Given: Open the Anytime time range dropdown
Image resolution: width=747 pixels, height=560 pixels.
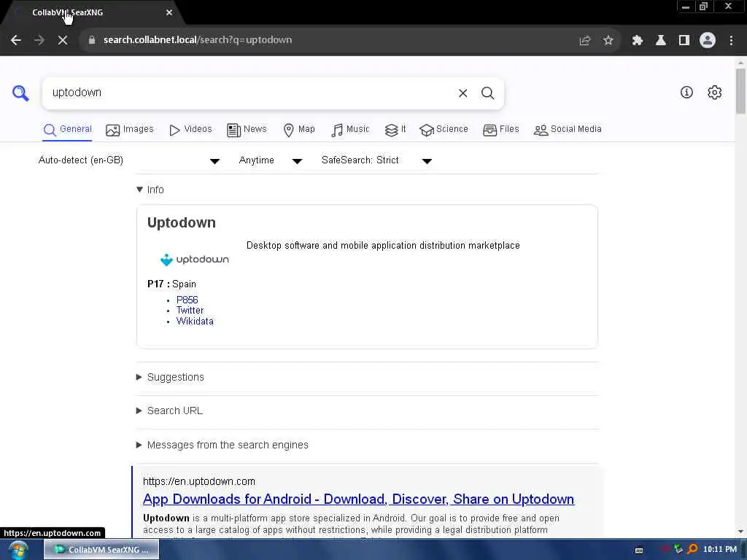Looking at the screenshot, I should point(270,160).
